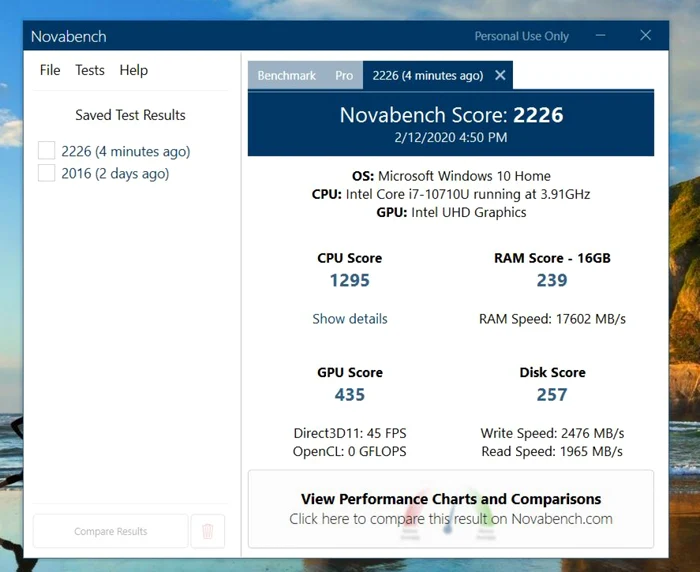This screenshot has height=572, width=700.
Task: Open the File menu
Action: pos(50,70)
